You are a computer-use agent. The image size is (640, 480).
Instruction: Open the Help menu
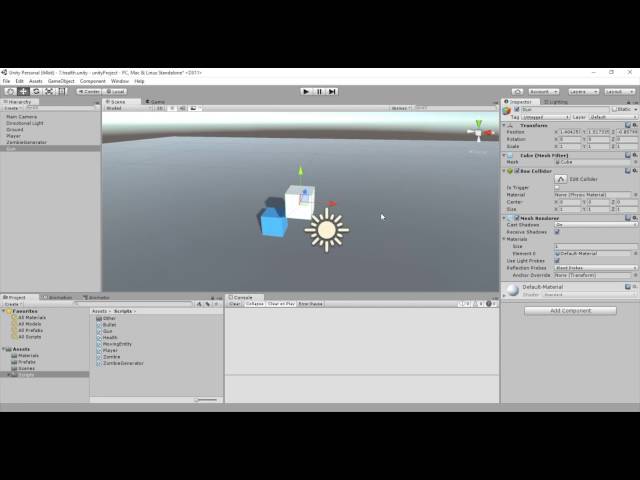coord(139,81)
